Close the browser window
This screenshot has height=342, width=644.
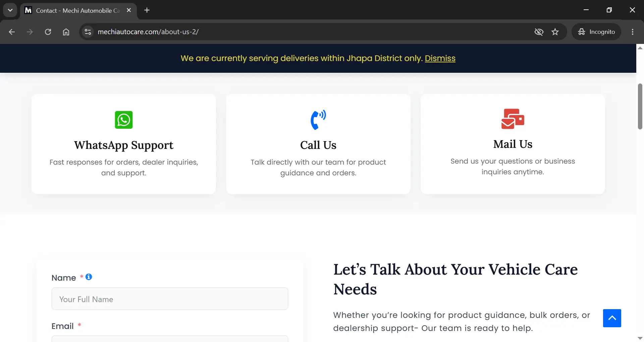[632, 10]
